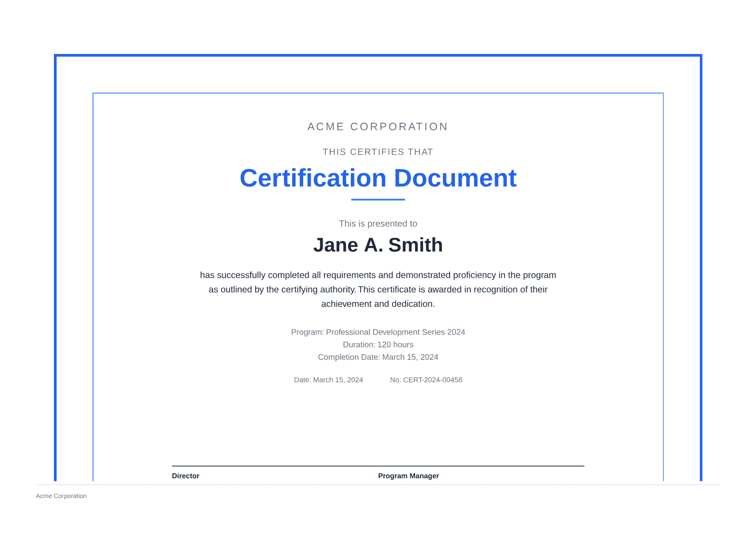Click the Certification Document heading
756x535 pixels.
[378, 178]
